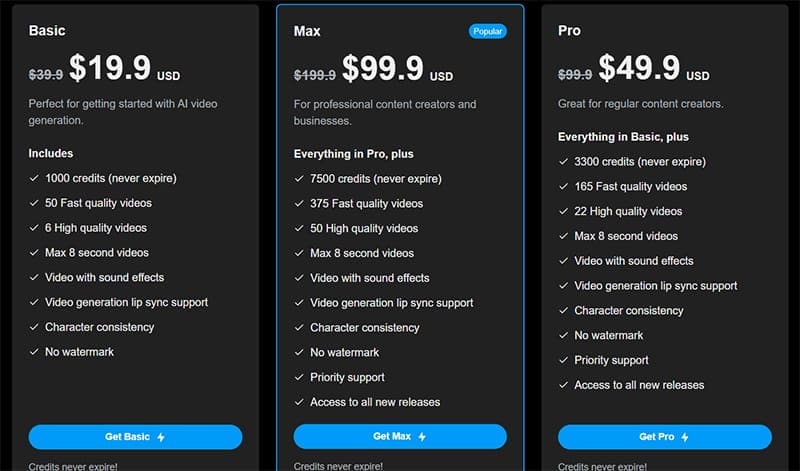
Task: Click checkmark beside 1000 credits in Basic
Action: pyautogui.click(x=33, y=178)
